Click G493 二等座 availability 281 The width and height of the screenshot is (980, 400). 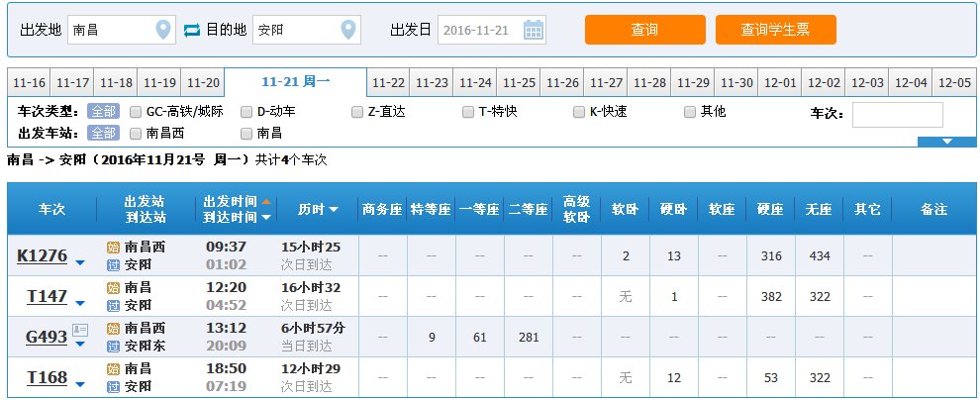pos(529,338)
